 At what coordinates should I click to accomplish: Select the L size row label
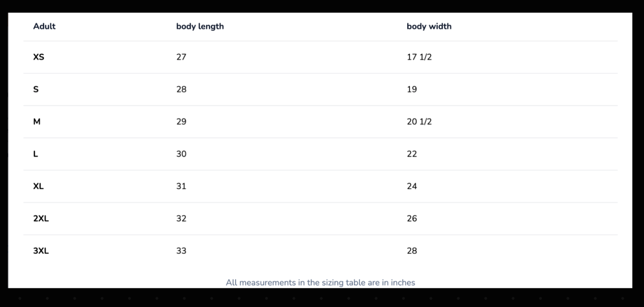pos(35,154)
